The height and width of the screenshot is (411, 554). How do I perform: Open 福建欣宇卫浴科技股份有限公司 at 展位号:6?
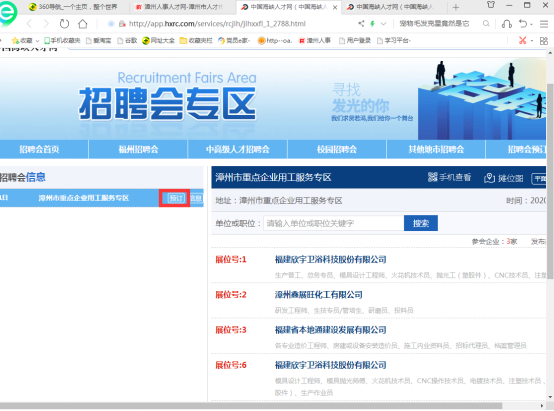point(331,365)
